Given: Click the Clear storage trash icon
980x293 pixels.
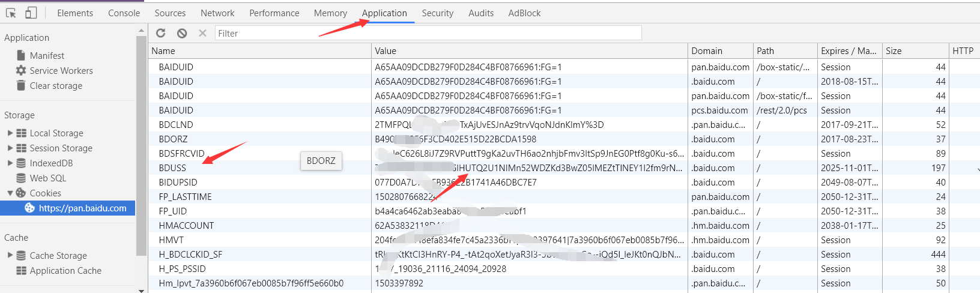Looking at the screenshot, I should tap(21, 85).
